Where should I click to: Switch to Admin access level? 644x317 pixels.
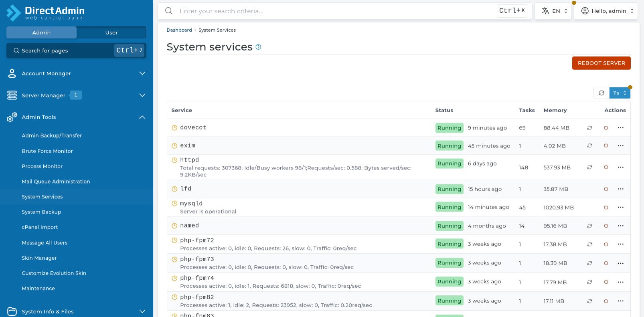pos(41,32)
